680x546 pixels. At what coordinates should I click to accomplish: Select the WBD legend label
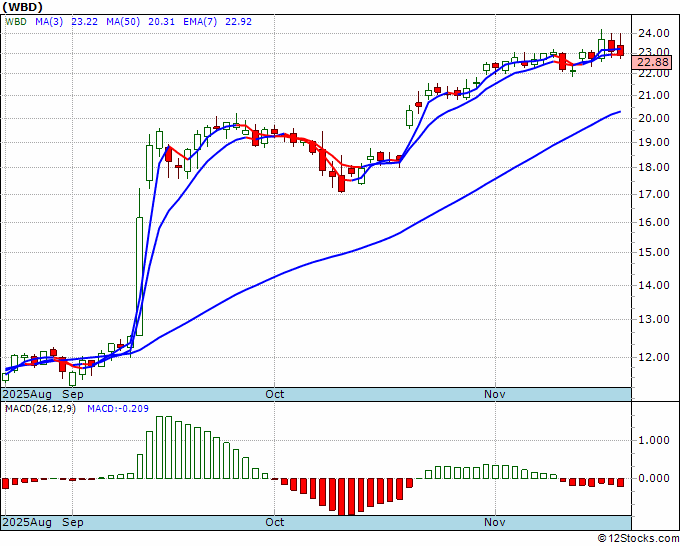(x=16, y=22)
